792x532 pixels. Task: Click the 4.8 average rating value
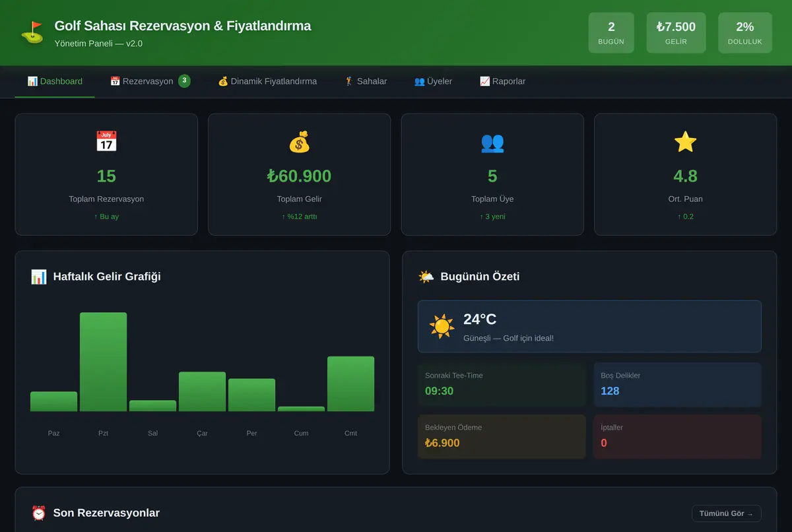tap(685, 176)
